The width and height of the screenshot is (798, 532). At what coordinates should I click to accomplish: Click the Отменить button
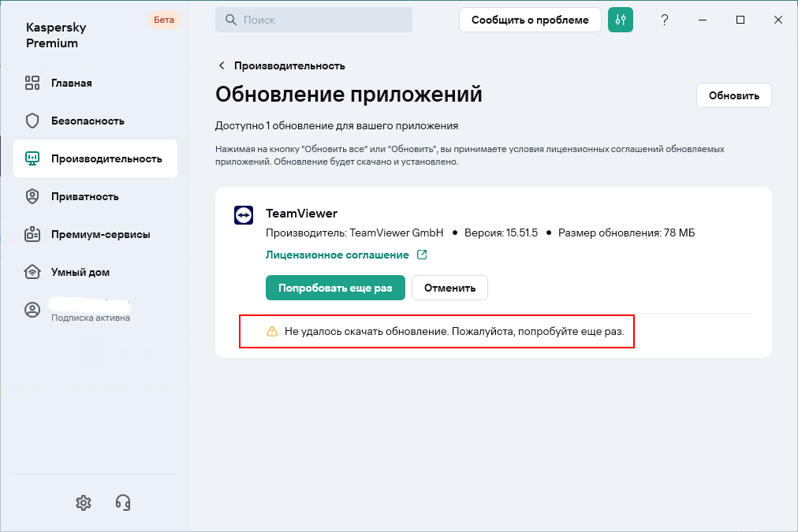449,288
